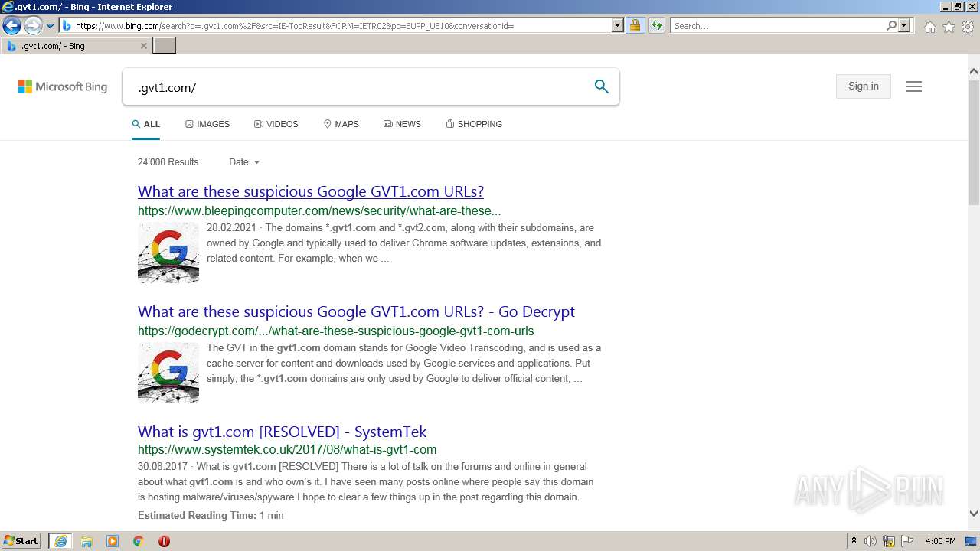980x551 pixels.
Task: Switch to the IMAGES tab
Action: [x=207, y=124]
